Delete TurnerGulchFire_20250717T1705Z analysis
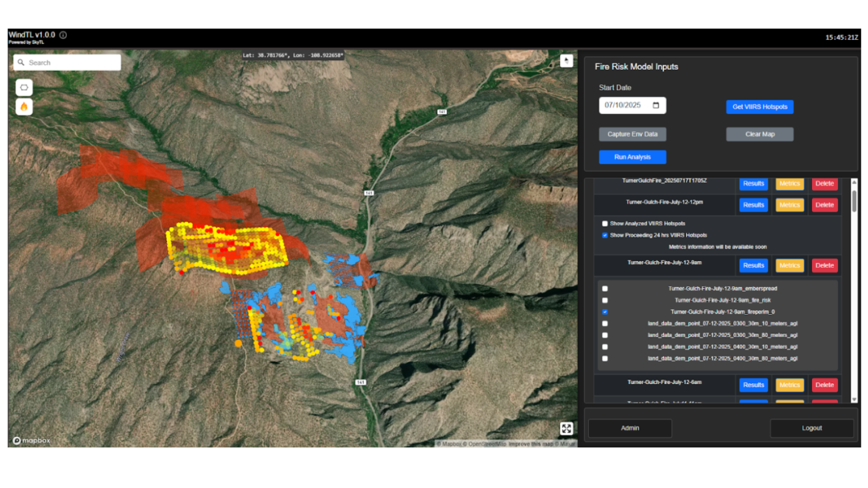 [x=825, y=184]
